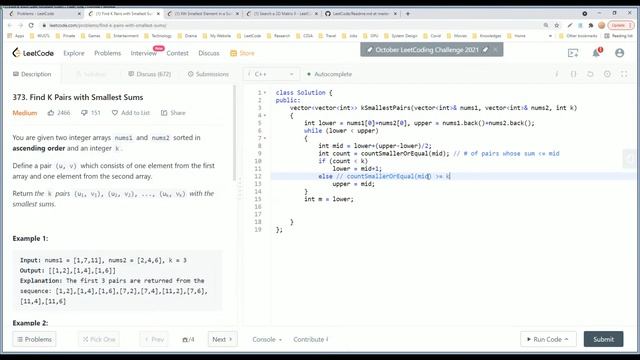The image size is (640, 360).
Task: Open October LeetCoding Challenge 2021 banner
Action: click(427, 50)
